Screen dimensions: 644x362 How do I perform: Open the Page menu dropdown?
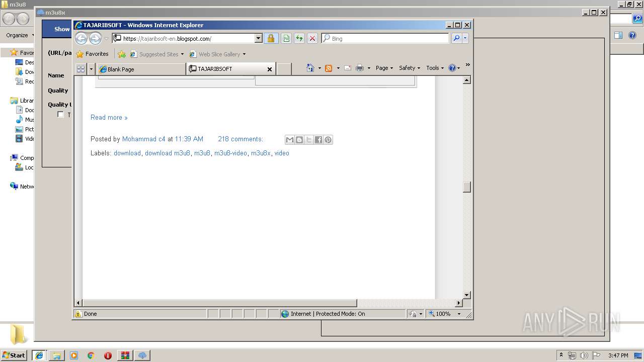(384, 68)
